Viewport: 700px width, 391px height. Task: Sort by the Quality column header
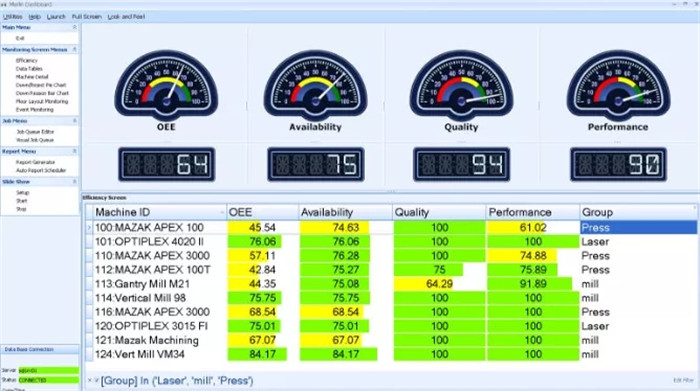[439, 212]
